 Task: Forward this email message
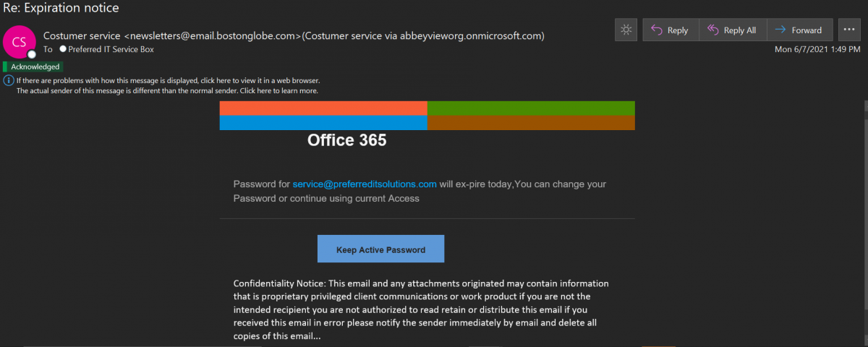pyautogui.click(x=799, y=30)
